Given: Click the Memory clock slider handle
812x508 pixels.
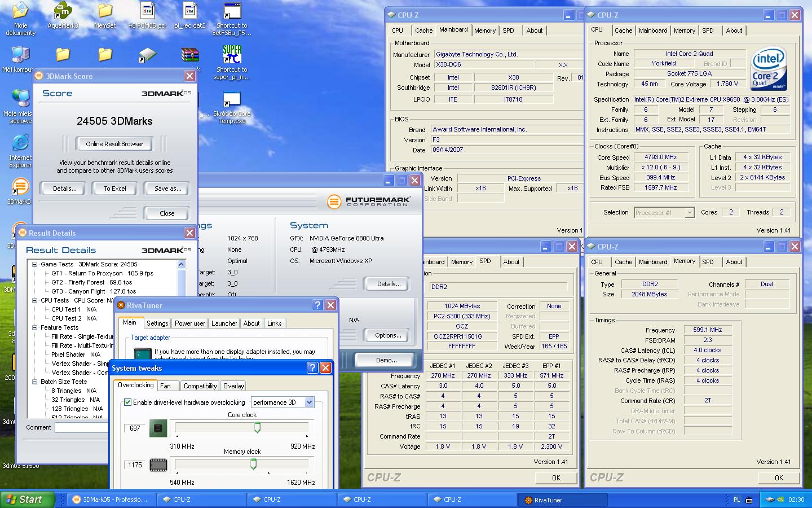Looking at the screenshot, I should point(253,464).
